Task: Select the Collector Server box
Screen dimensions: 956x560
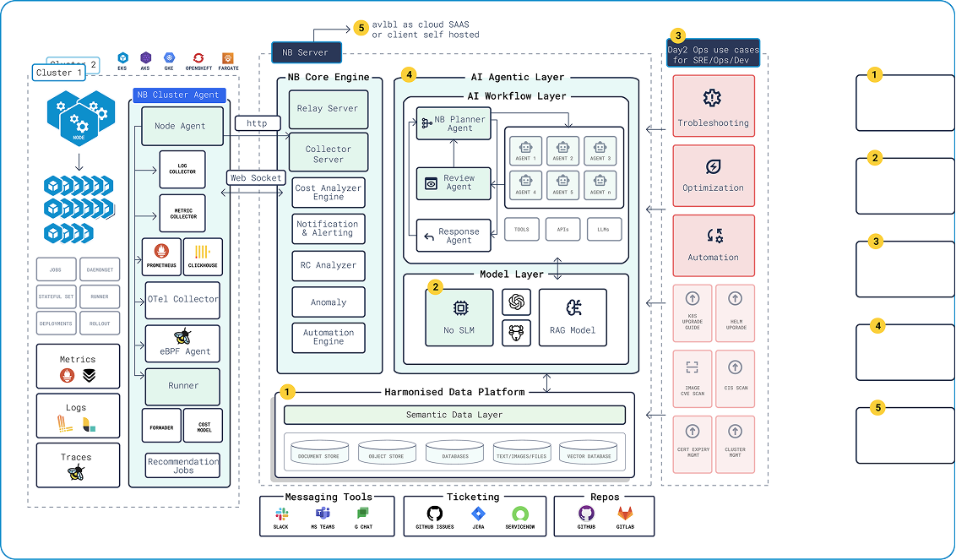Action: (328, 153)
